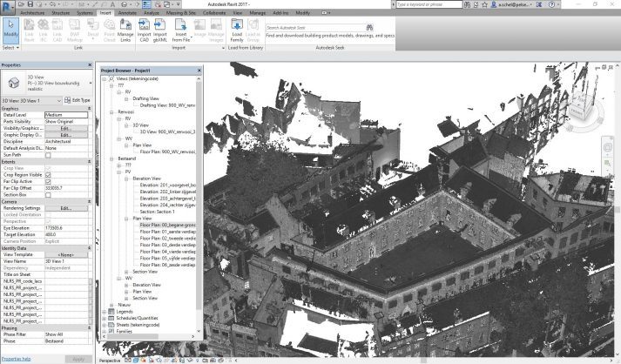Click Edit button for Rendering Settings
Screen dimensions: 621x364
(x=66, y=208)
